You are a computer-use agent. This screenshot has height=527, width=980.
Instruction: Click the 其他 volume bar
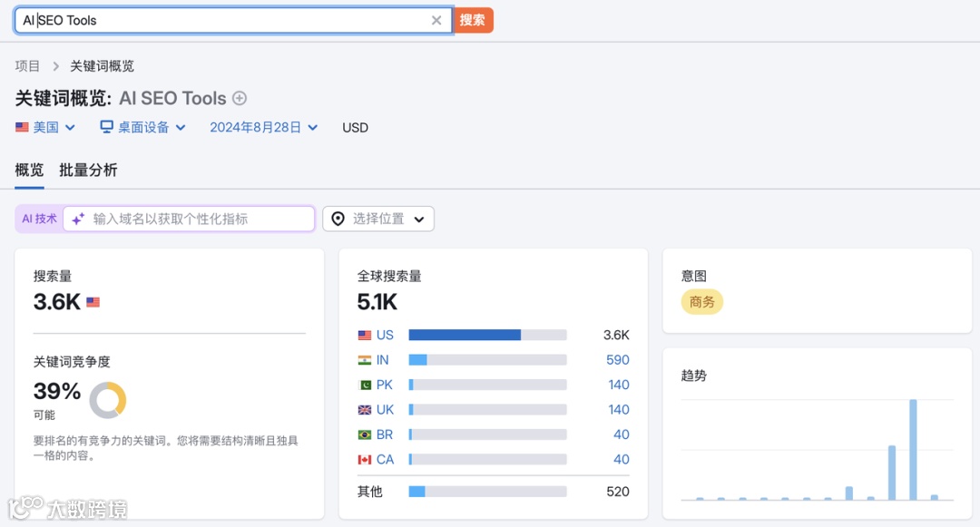[487, 492]
